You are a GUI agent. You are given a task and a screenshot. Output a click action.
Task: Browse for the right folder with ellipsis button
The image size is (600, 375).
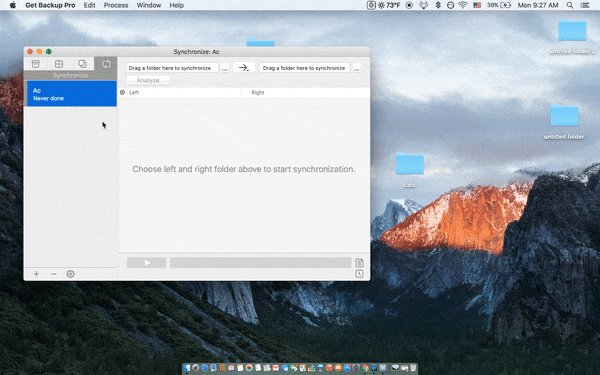point(356,68)
